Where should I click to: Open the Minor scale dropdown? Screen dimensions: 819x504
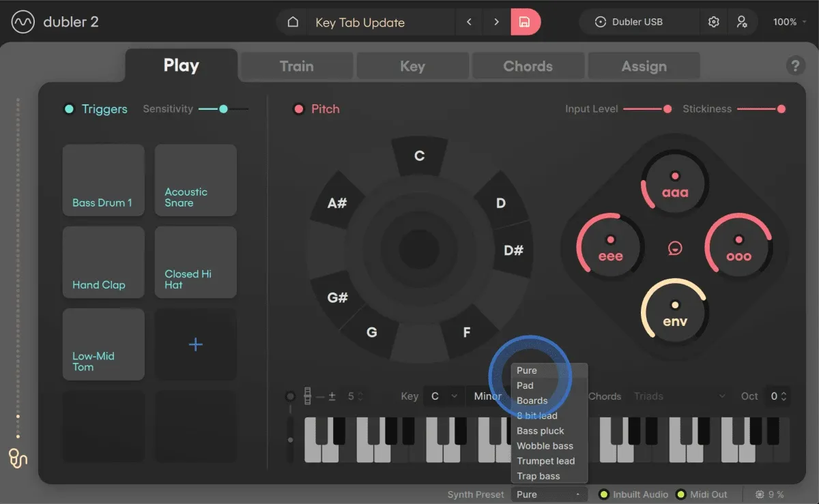(487, 396)
